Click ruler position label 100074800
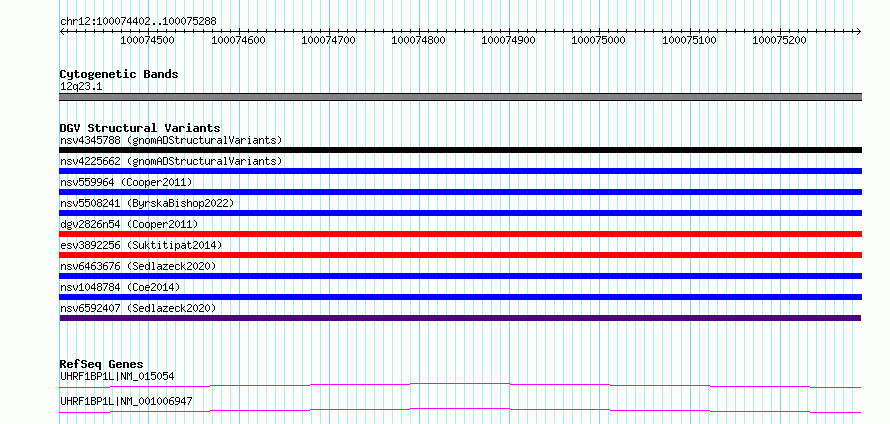Viewport: 890px width, 424px height. click(419, 40)
